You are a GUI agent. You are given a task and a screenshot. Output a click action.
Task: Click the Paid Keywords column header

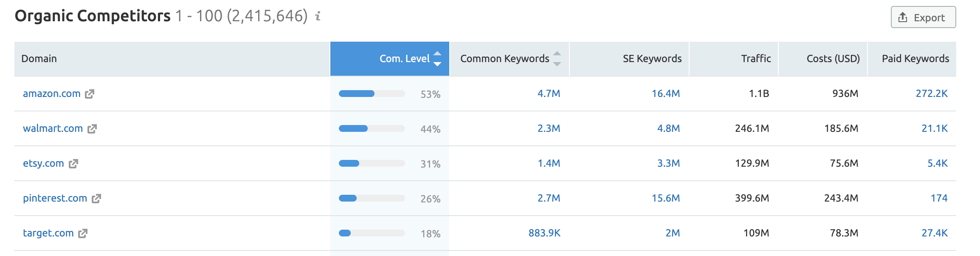pos(912,59)
